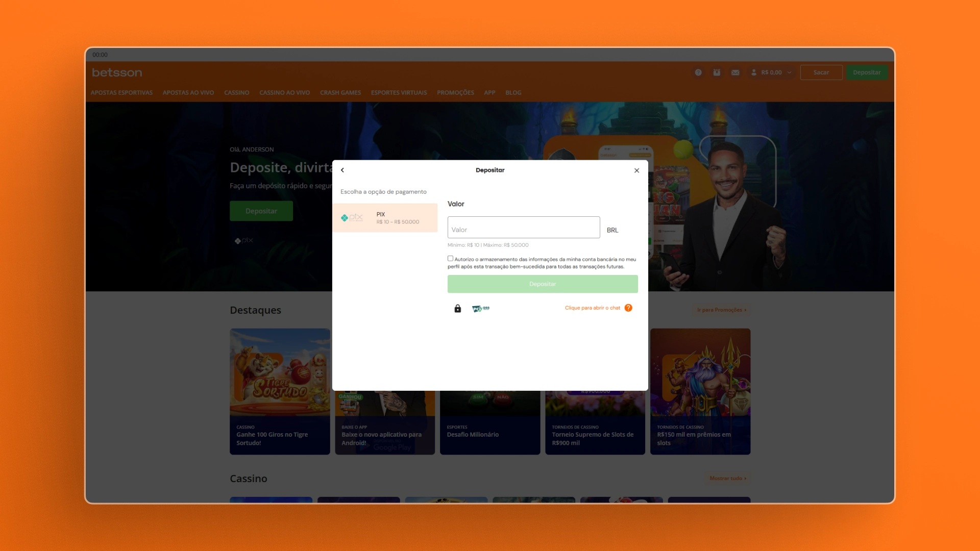Image resolution: width=980 pixels, height=551 pixels.
Task: Open the Tigre Sortudo promotion card
Action: [280, 391]
